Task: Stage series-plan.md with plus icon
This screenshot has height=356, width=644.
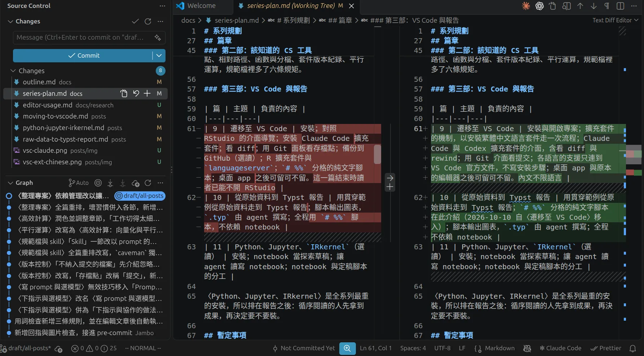Action: 147,94
